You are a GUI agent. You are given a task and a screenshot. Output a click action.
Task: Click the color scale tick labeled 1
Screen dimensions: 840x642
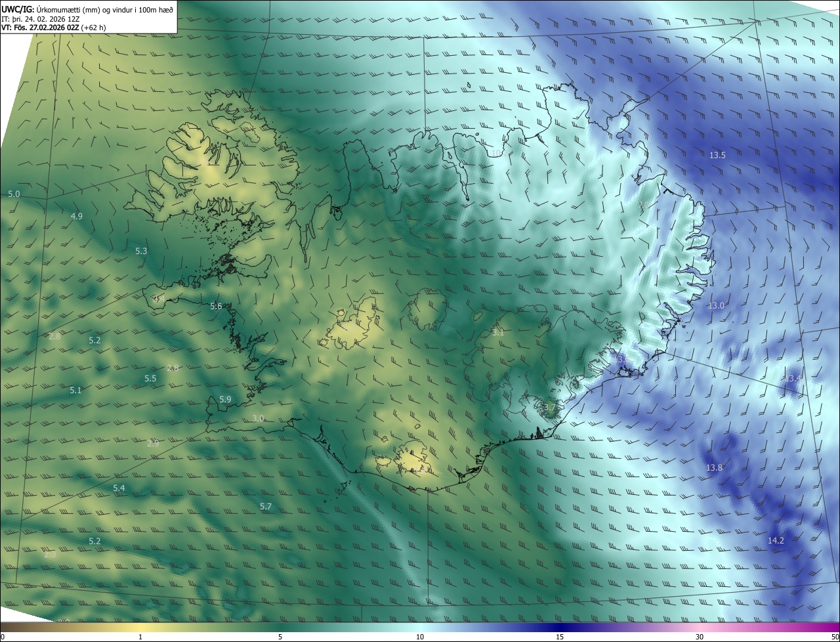pos(140,637)
